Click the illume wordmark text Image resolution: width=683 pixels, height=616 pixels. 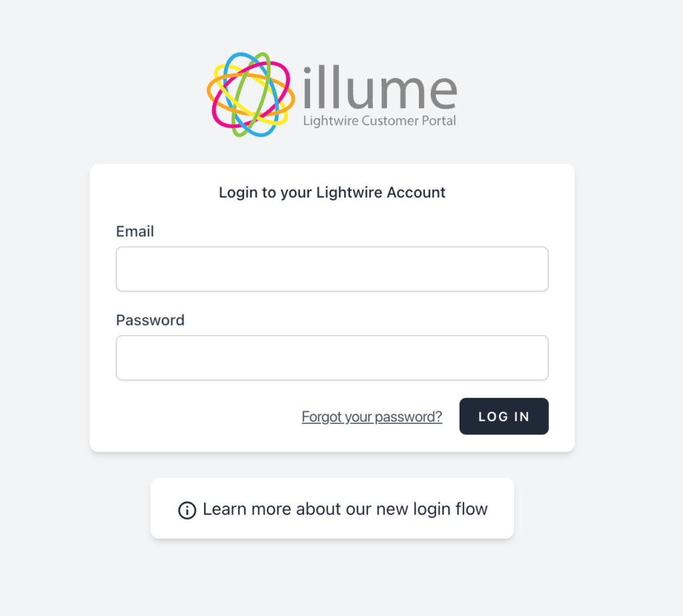(377, 87)
